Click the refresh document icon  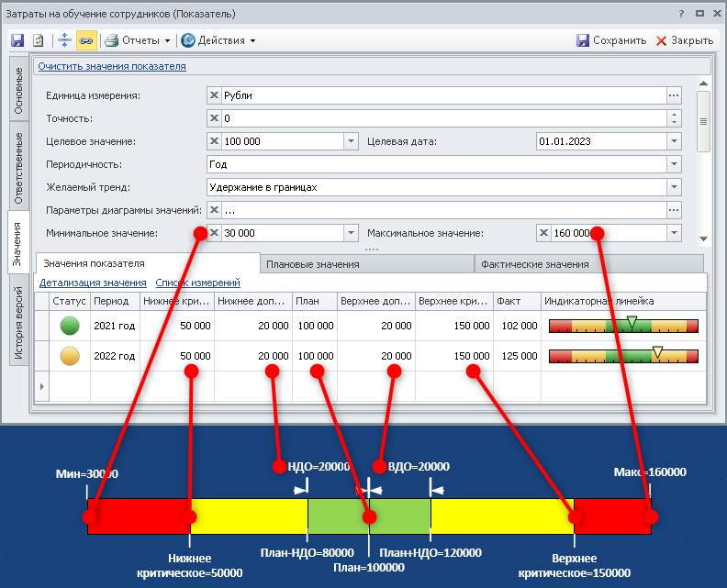(x=38, y=40)
